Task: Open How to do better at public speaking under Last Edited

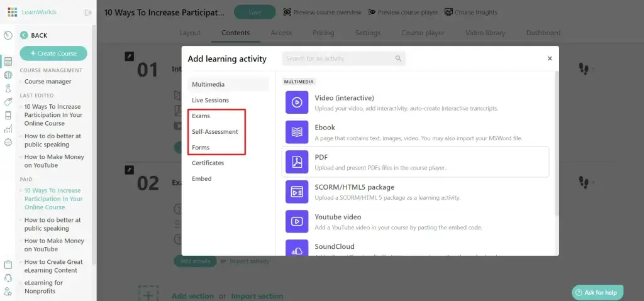Action: tap(53, 140)
